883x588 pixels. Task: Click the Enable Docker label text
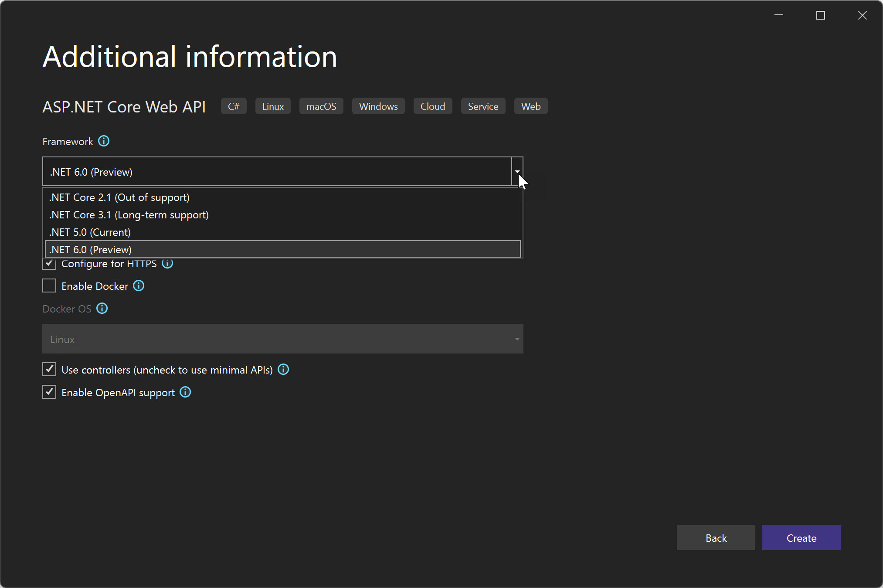coord(95,286)
